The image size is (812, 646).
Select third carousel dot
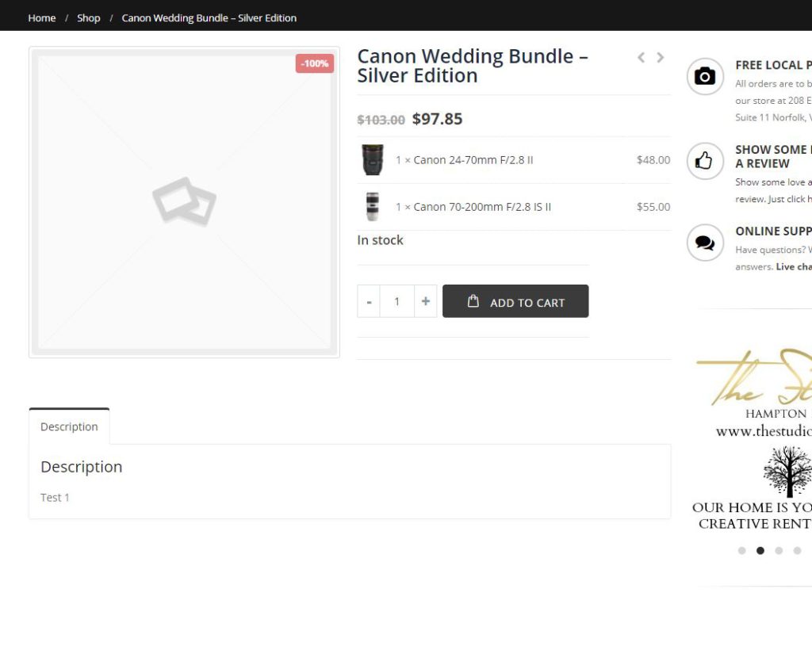pyautogui.click(x=779, y=550)
